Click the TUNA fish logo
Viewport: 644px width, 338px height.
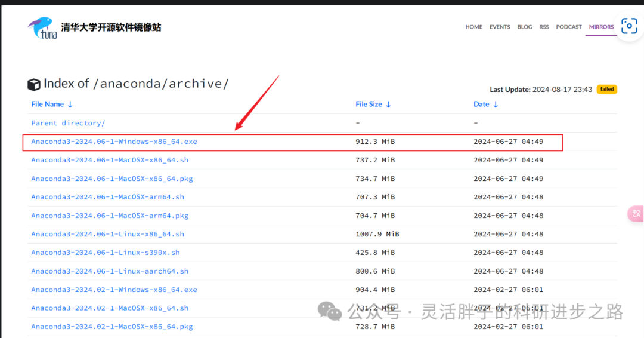[42, 28]
